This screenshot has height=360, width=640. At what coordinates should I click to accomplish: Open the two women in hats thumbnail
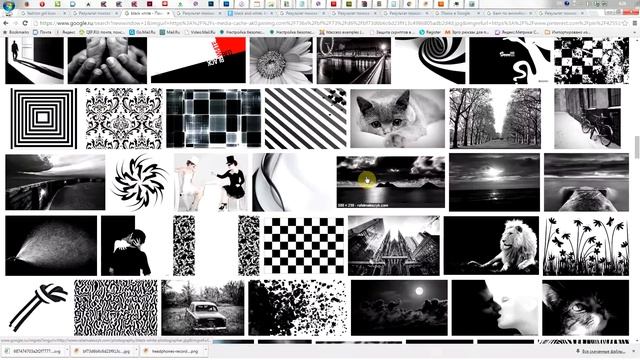(x=211, y=182)
